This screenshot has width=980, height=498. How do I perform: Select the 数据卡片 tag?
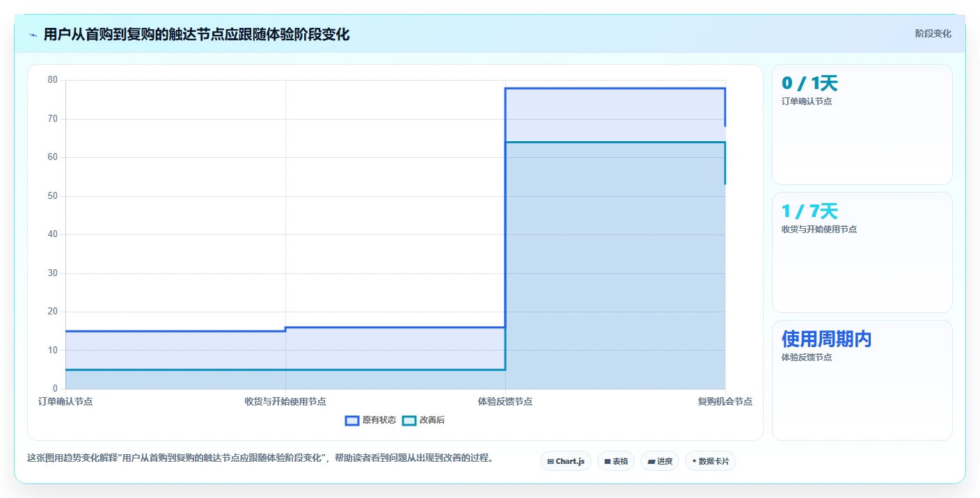711,461
